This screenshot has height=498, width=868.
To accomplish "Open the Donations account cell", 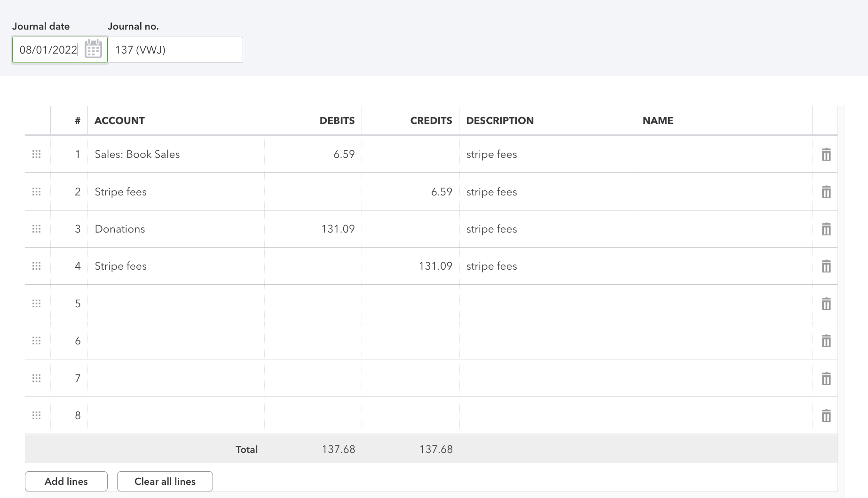I will tap(175, 229).
